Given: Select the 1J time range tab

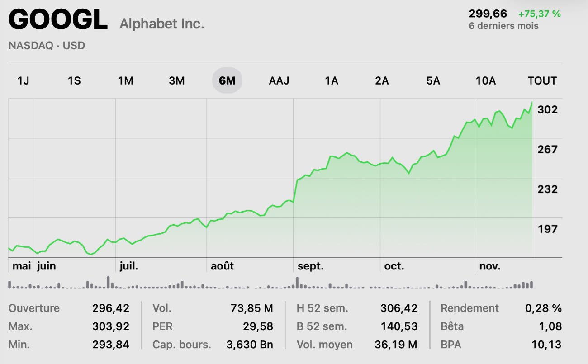Looking at the screenshot, I should coord(23,81).
